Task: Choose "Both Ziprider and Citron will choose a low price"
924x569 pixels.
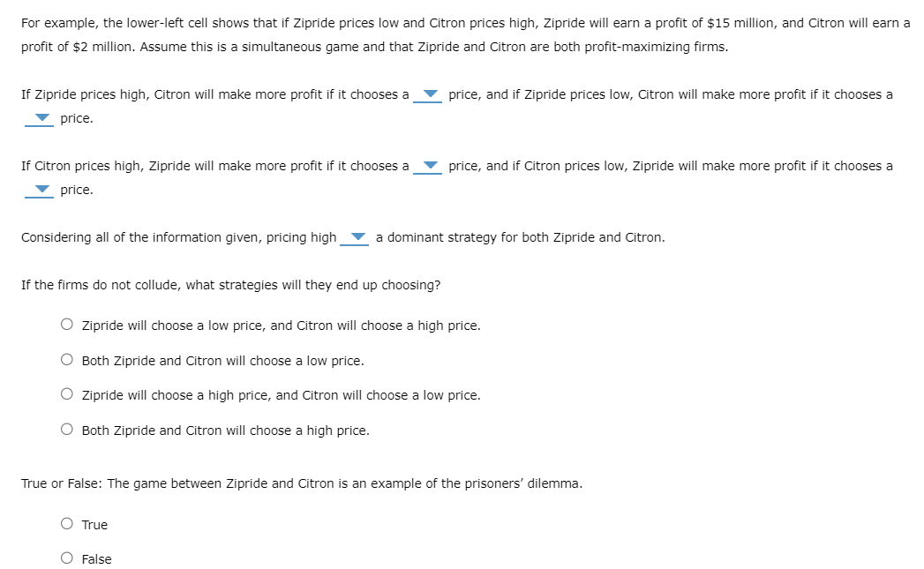Action: pos(66,359)
